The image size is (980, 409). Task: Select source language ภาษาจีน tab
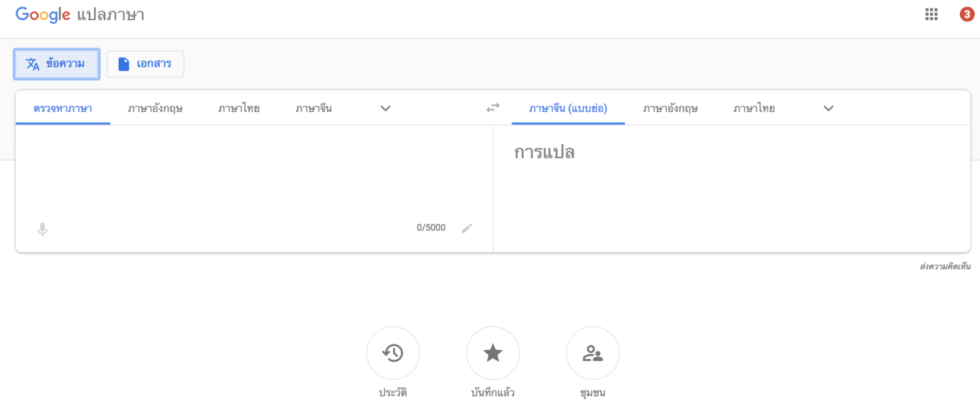click(x=314, y=109)
